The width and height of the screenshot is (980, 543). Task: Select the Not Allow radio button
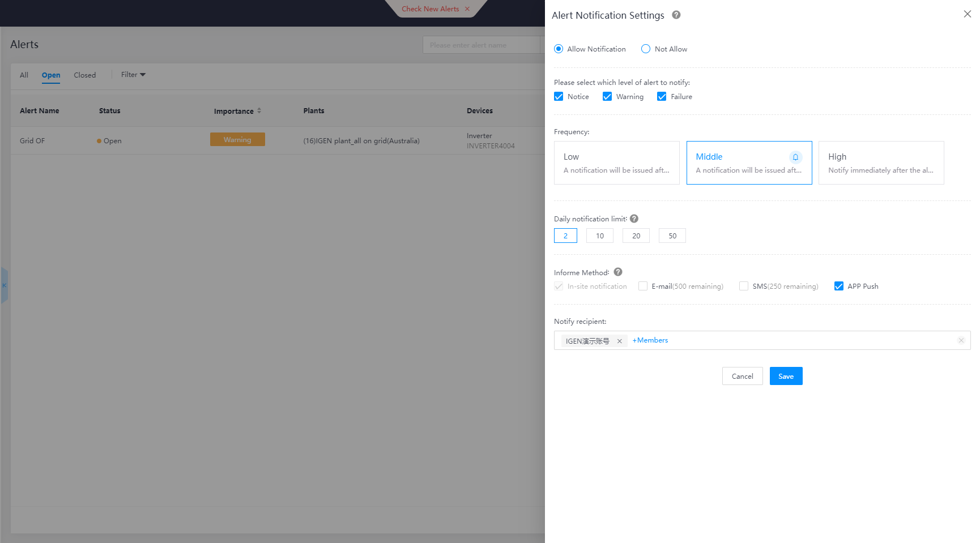(x=646, y=49)
